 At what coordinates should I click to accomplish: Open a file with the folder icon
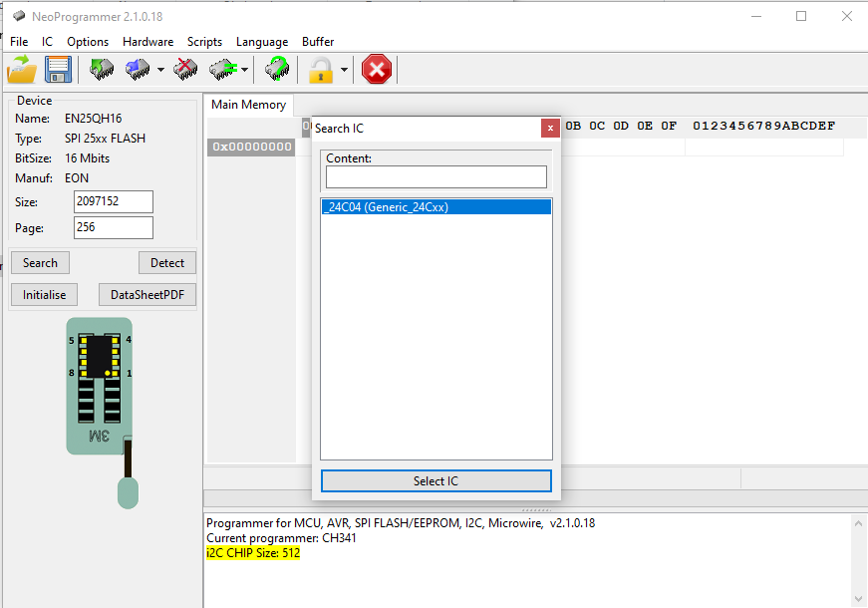click(22, 70)
